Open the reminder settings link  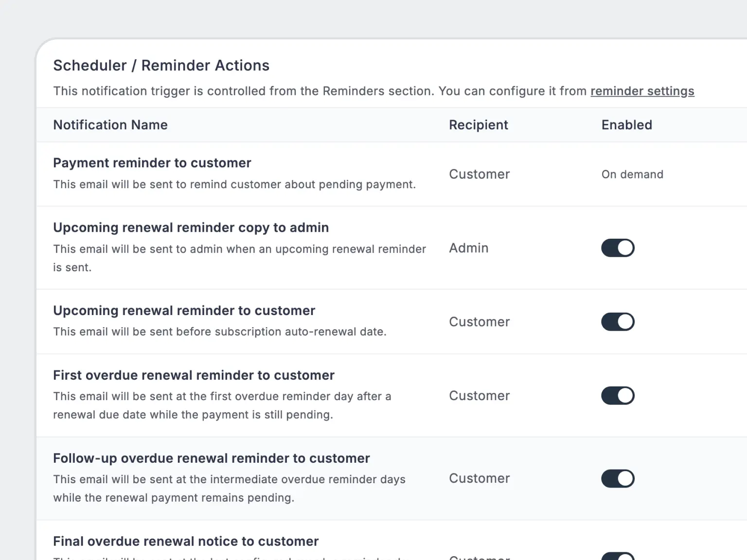click(x=642, y=91)
